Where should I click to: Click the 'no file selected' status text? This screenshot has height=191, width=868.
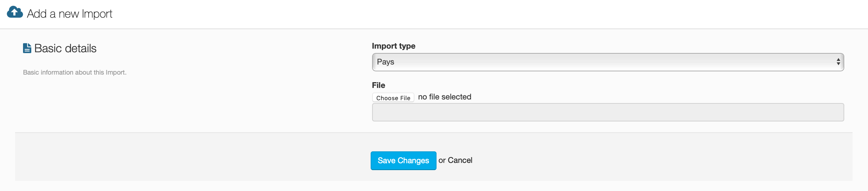444,97
